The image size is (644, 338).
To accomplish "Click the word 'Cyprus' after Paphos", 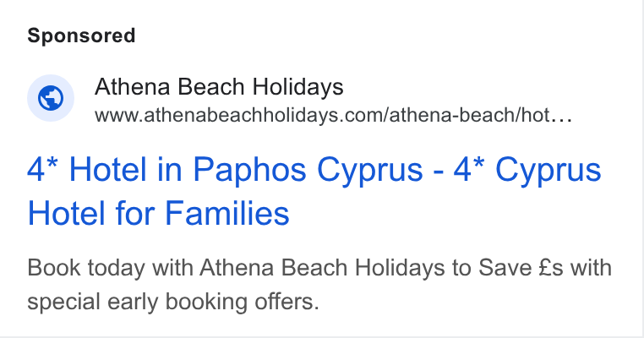I will [370, 170].
